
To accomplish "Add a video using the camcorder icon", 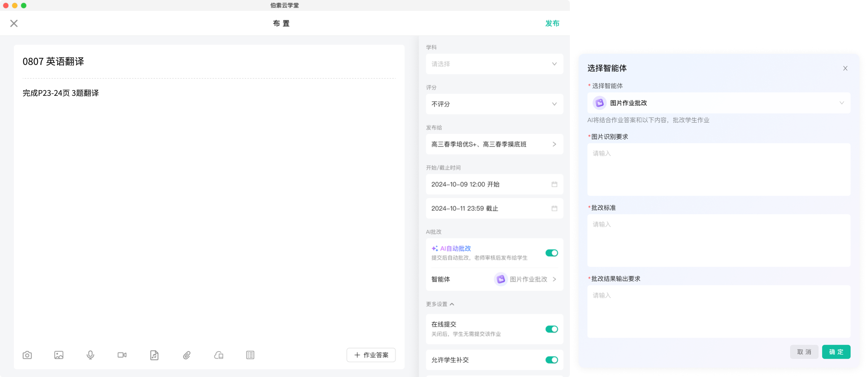I will point(122,355).
